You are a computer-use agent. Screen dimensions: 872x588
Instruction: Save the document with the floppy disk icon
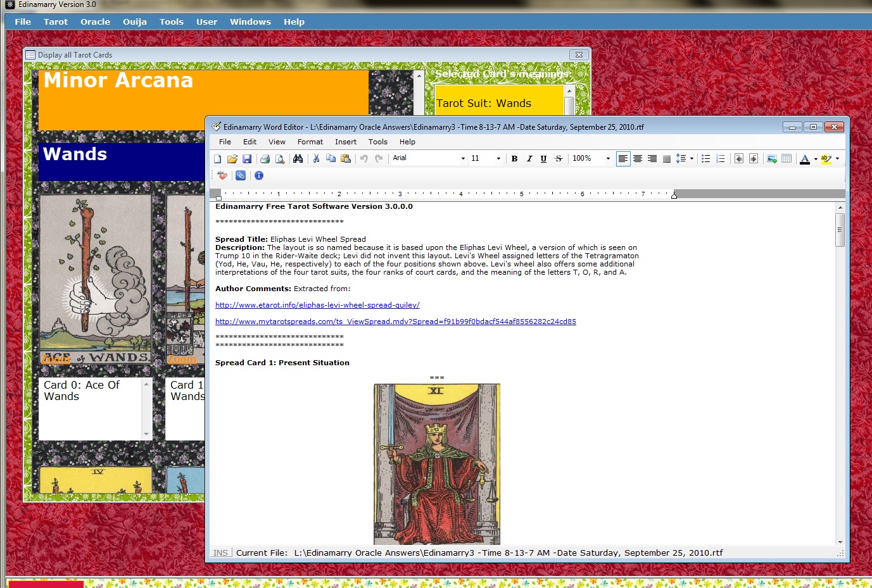(247, 159)
